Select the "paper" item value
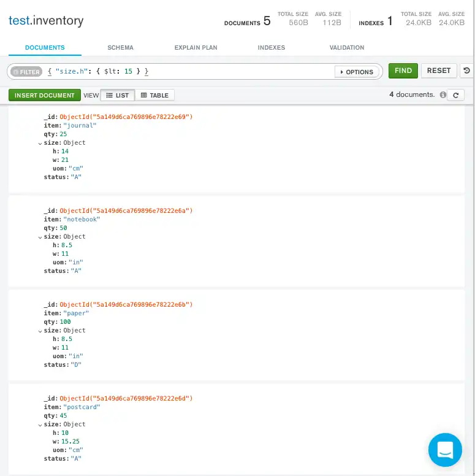 pos(76,313)
